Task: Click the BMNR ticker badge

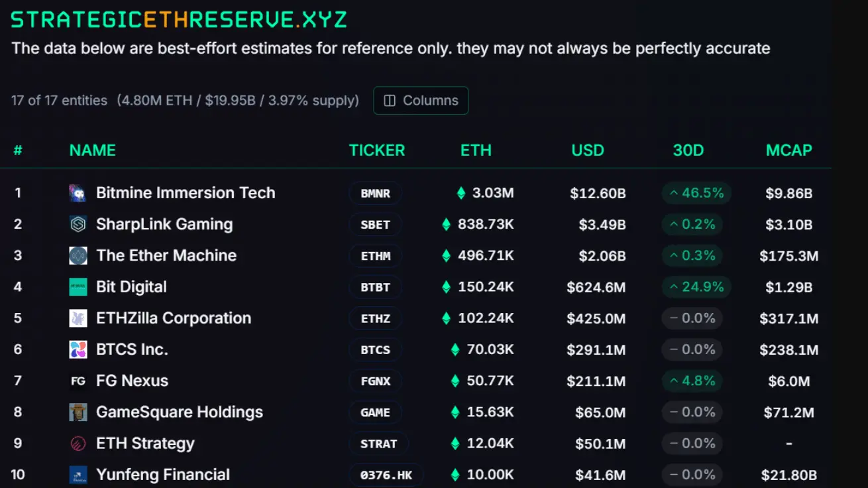Action: point(376,194)
